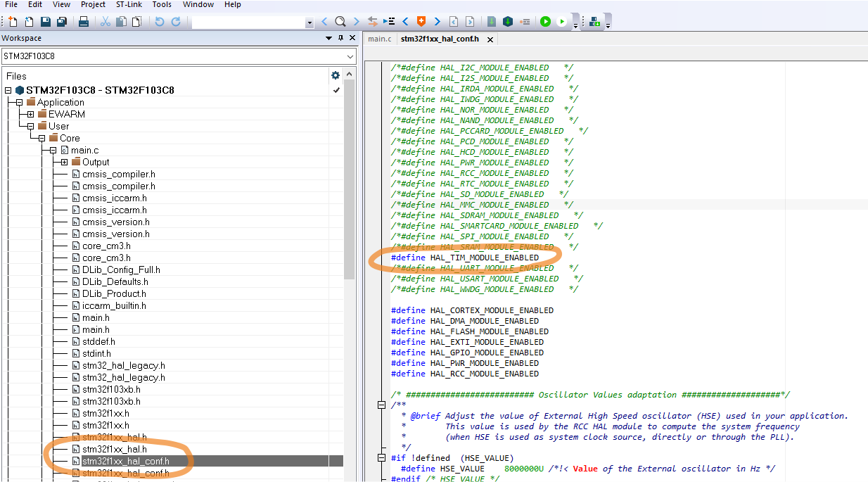Undo the last edit
The width and height of the screenshot is (868, 482).
pyautogui.click(x=160, y=22)
